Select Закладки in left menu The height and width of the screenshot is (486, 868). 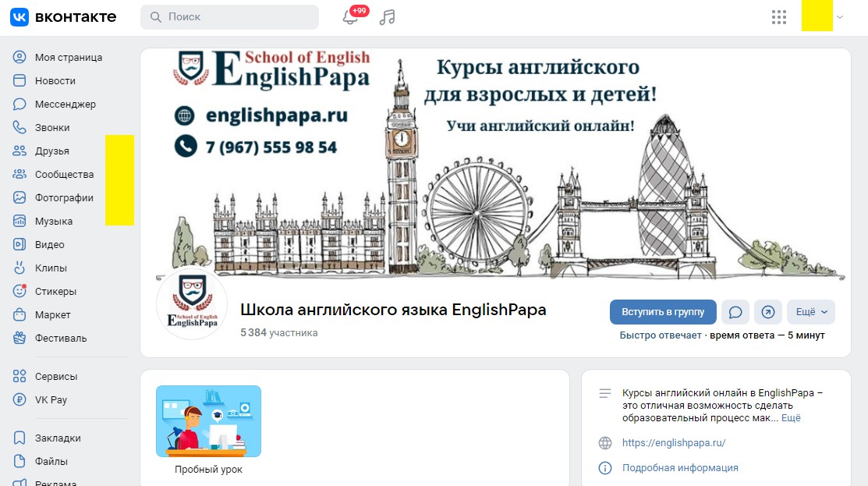pyautogui.click(x=58, y=438)
